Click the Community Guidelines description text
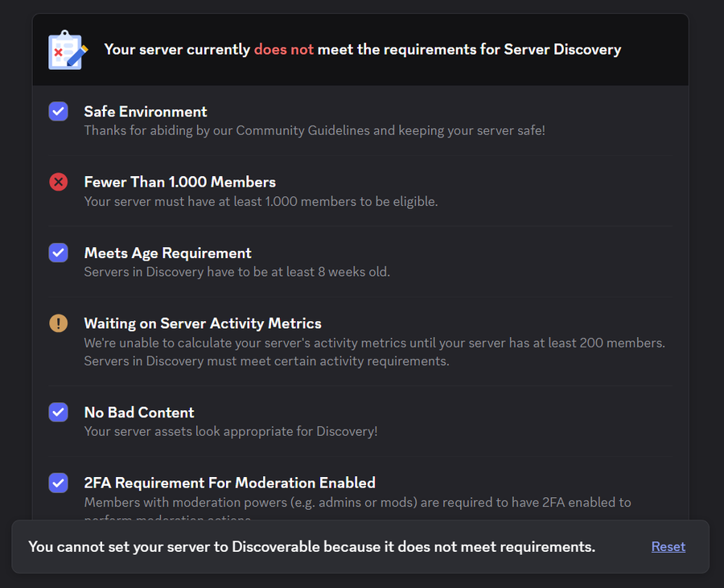The width and height of the screenshot is (724, 588). click(x=315, y=130)
